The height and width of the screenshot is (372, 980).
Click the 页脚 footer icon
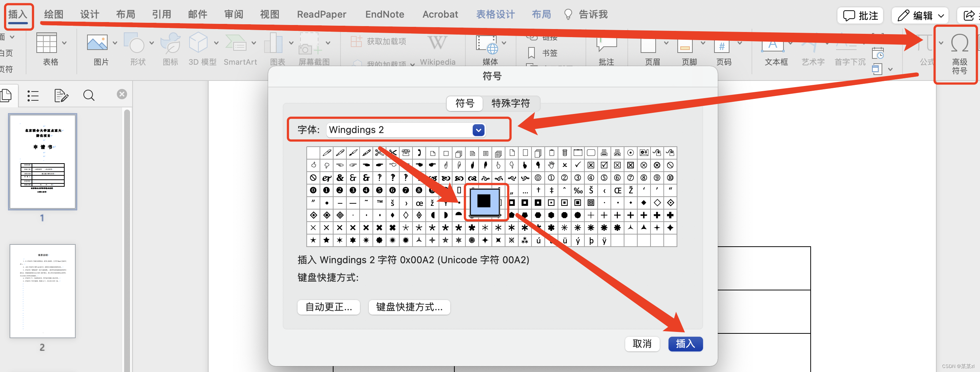tap(685, 45)
